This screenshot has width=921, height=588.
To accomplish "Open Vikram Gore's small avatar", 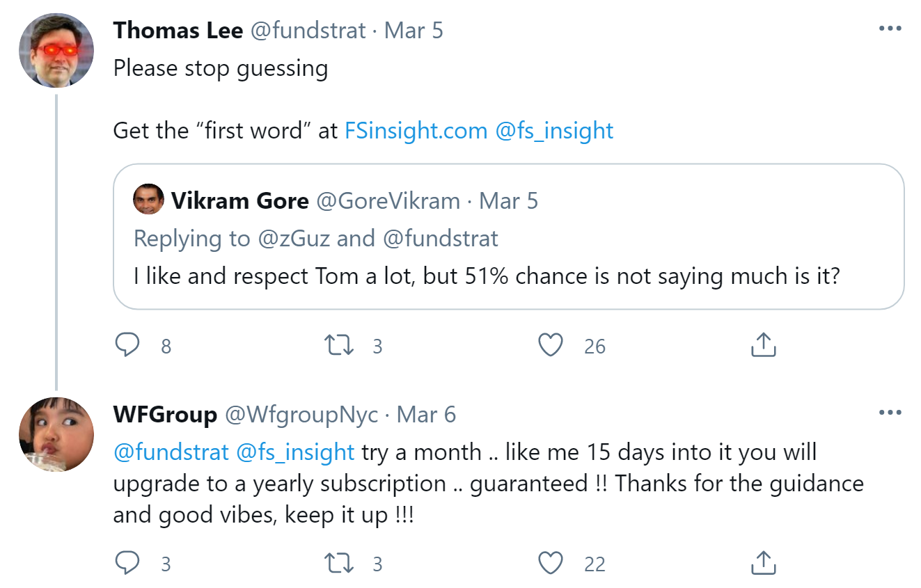I will [148, 200].
